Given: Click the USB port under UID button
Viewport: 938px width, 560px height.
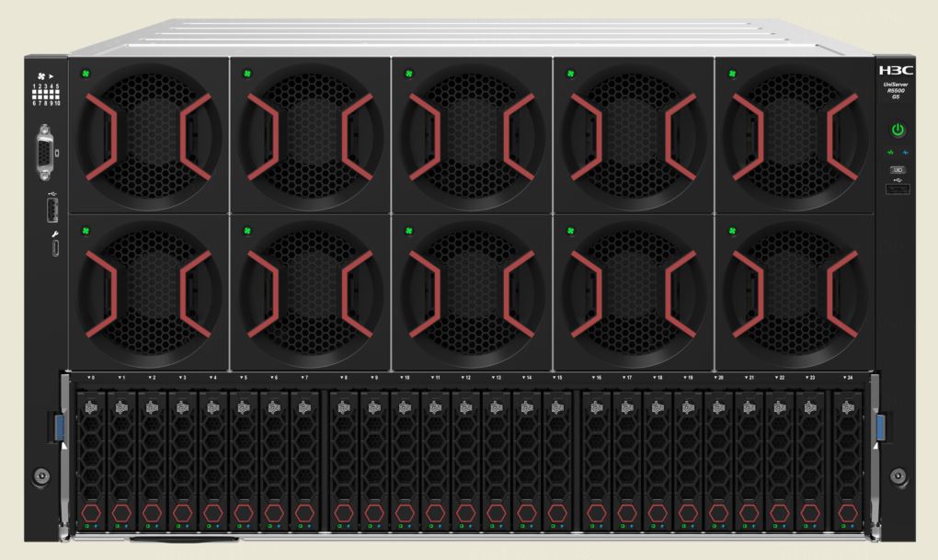Looking at the screenshot, I should pos(898,189).
